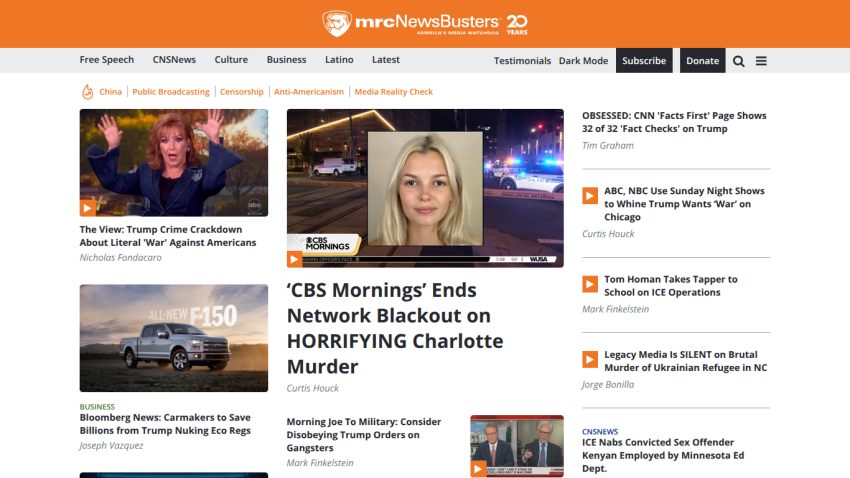Screen dimensions: 850x478
Task: Open the hamburger menu icon
Action: pos(761,61)
